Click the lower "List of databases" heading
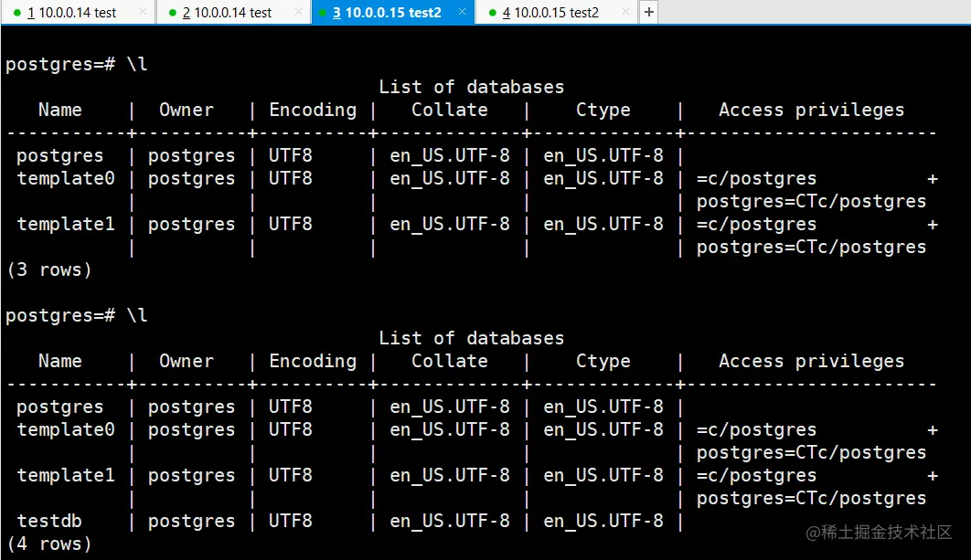The width and height of the screenshot is (971, 560). point(471,338)
